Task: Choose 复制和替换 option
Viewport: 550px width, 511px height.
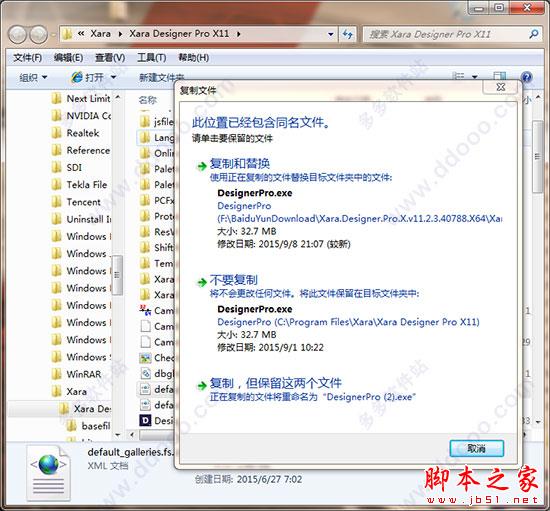Action: point(240,164)
